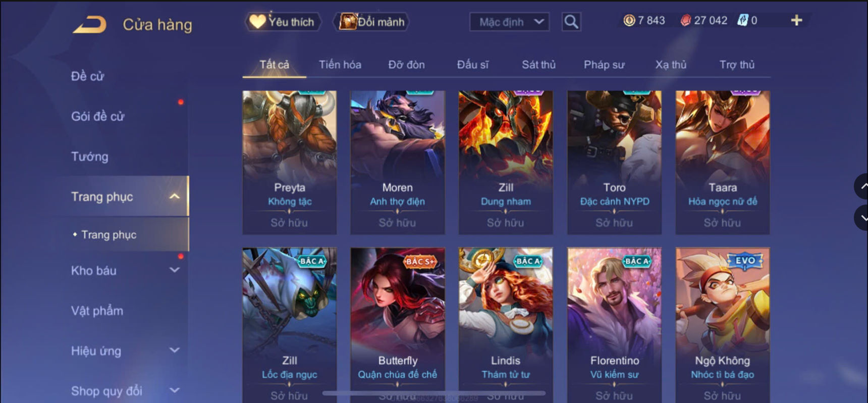Screen dimensions: 868x403
Task: Toggle the Yêu thích favorites filter
Action: pos(283,22)
